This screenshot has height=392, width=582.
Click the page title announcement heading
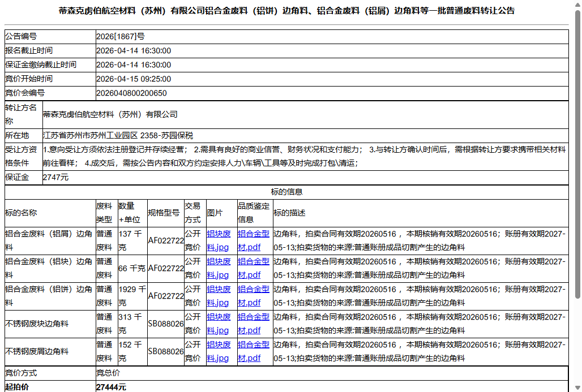tap(286, 11)
